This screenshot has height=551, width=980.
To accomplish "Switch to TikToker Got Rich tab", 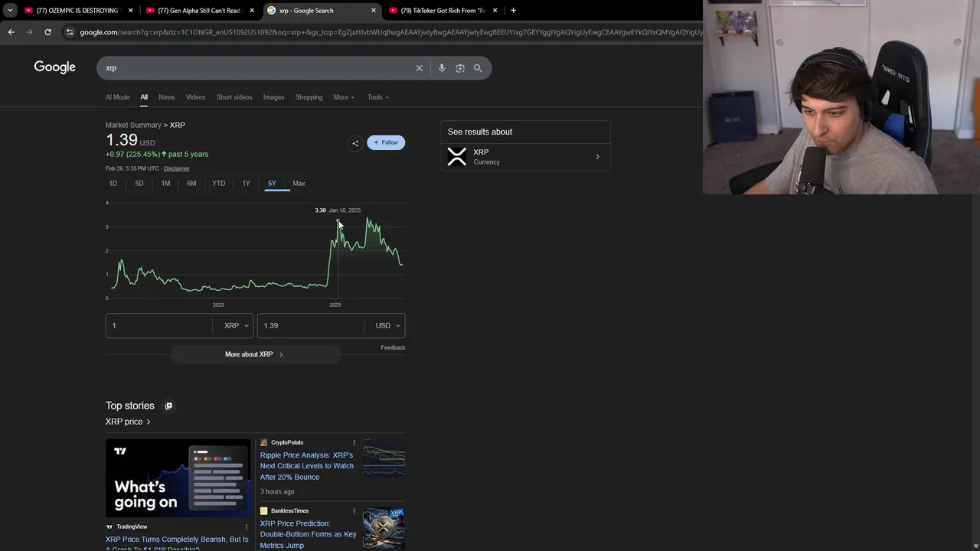I will pos(443,11).
